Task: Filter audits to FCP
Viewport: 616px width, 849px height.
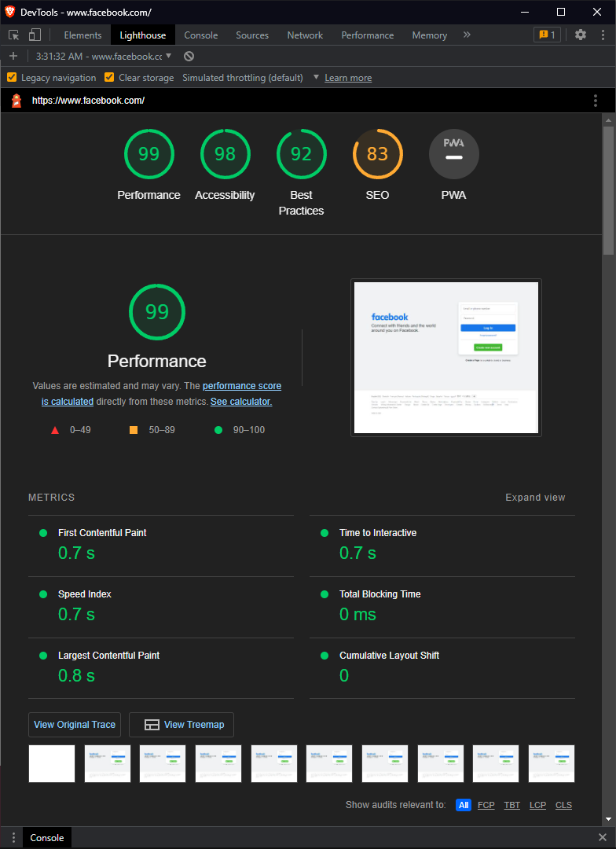Action: 486,805
